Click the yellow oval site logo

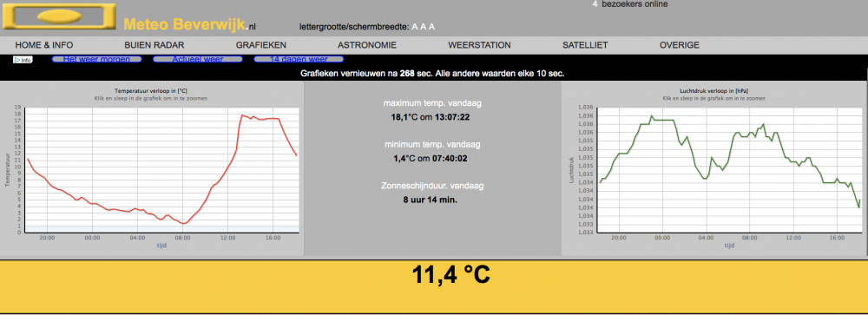coord(59,16)
